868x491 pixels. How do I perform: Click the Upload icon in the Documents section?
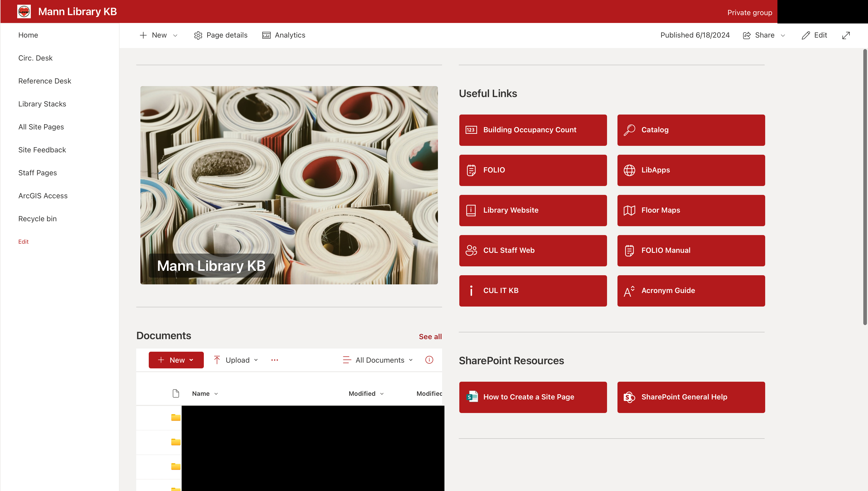pos(217,360)
